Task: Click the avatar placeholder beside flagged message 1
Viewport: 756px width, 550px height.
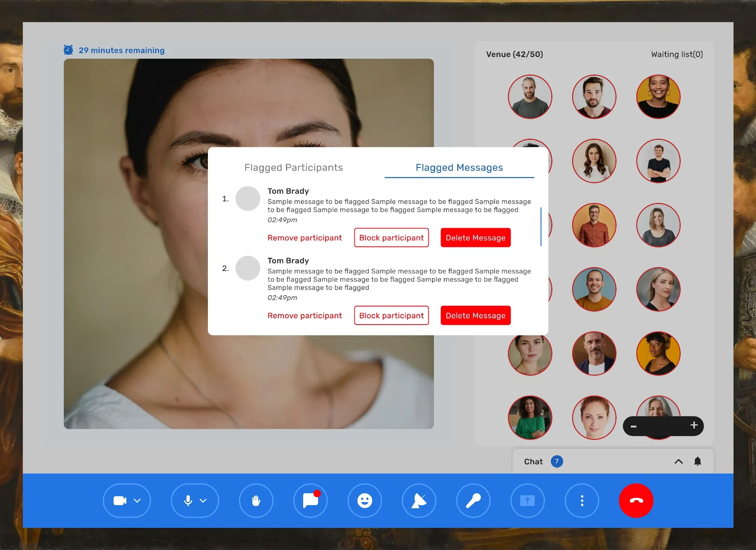Action: 248,199
